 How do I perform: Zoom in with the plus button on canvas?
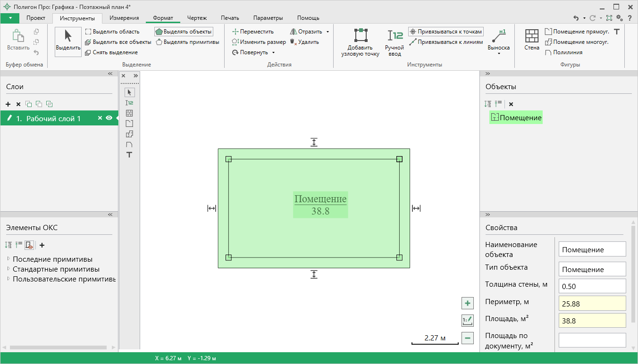[467, 303]
